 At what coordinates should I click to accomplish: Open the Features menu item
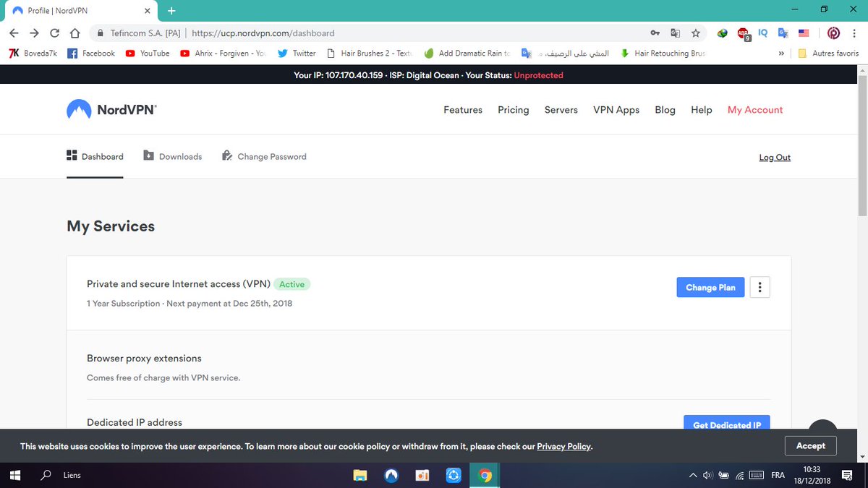[463, 110]
